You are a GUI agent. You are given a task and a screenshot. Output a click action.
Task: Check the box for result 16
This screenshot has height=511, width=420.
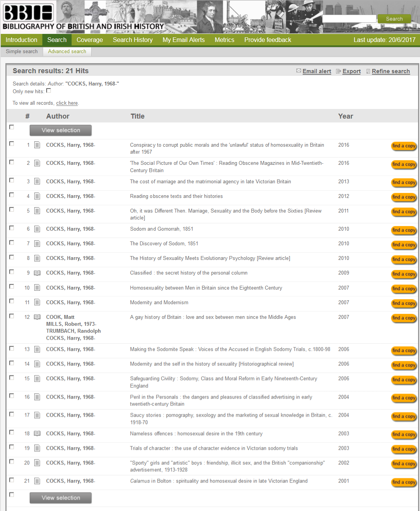pos(12,396)
